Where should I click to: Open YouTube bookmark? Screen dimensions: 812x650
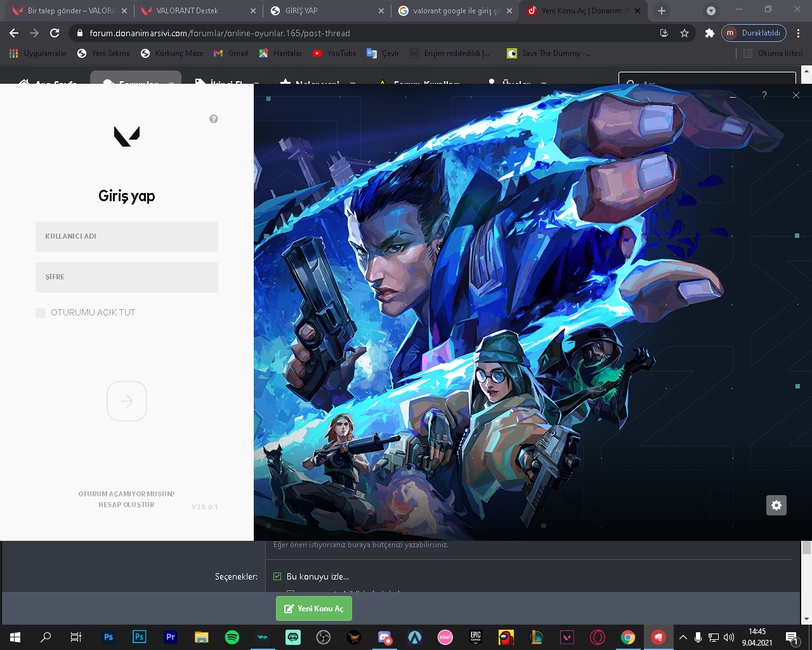point(334,53)
